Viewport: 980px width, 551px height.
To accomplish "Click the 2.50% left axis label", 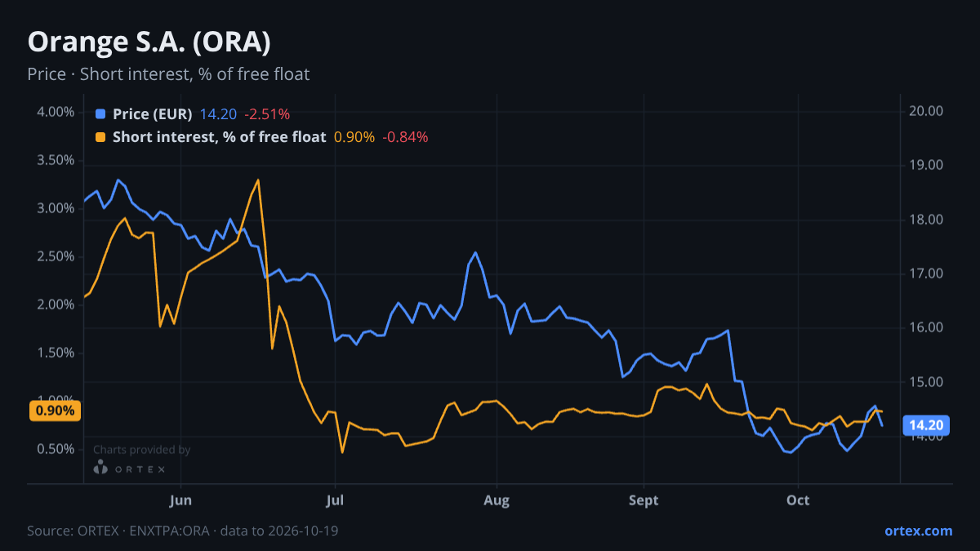I will coord(56,256).
